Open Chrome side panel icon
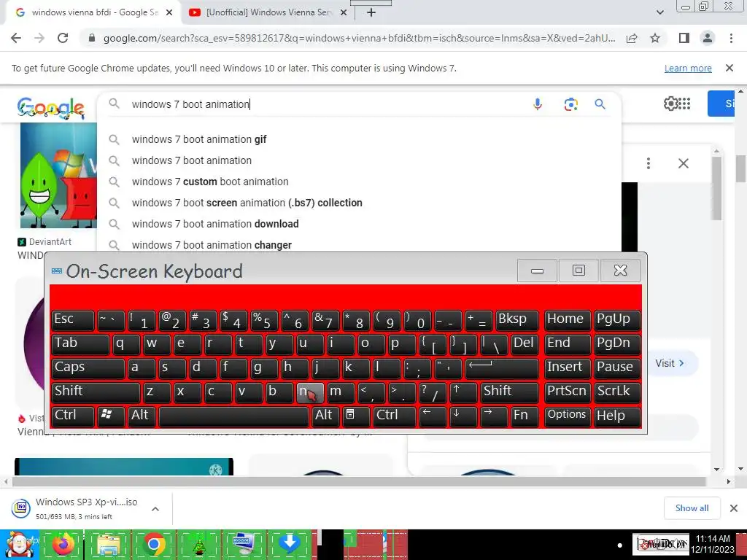747x560 pixels. coord(684,38)
